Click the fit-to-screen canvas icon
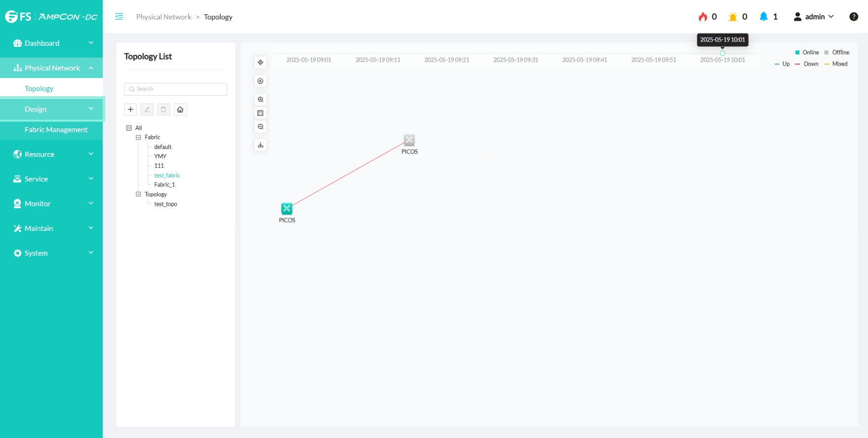The width and height of the screenshot is (868, 438). click(x=260, y=113)
